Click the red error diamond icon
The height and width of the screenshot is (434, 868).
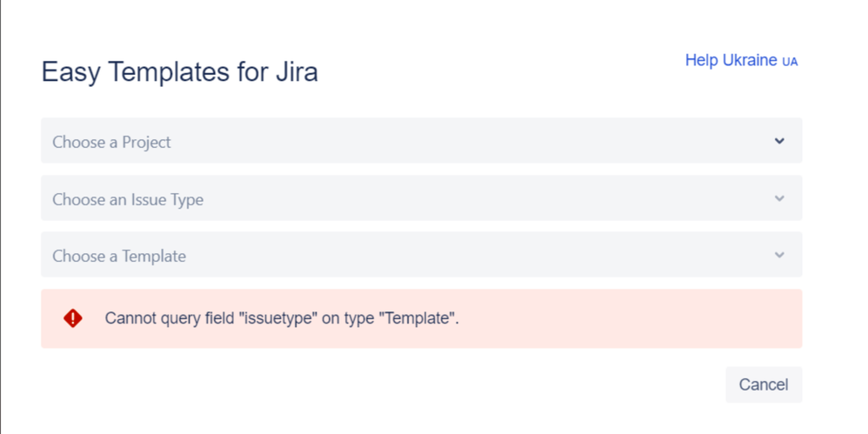tap(72, 318)
